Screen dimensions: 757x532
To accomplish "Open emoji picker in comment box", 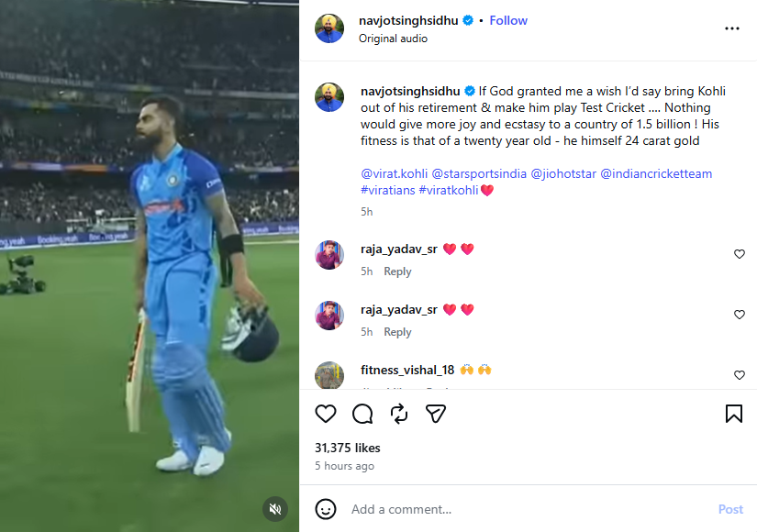I will tap(326, 509).
